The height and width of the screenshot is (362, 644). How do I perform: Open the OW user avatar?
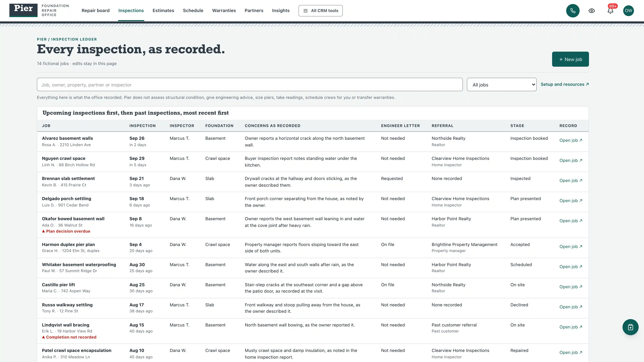(x=628, y=11)
